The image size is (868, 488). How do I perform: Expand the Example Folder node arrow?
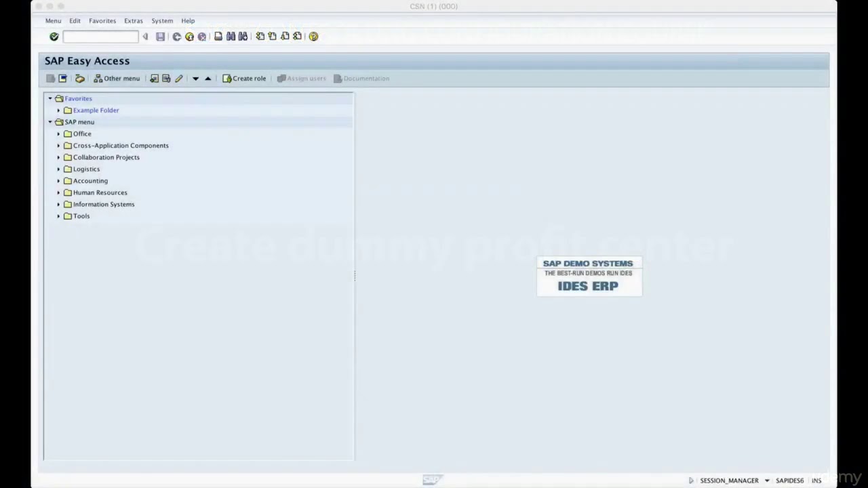58,110
